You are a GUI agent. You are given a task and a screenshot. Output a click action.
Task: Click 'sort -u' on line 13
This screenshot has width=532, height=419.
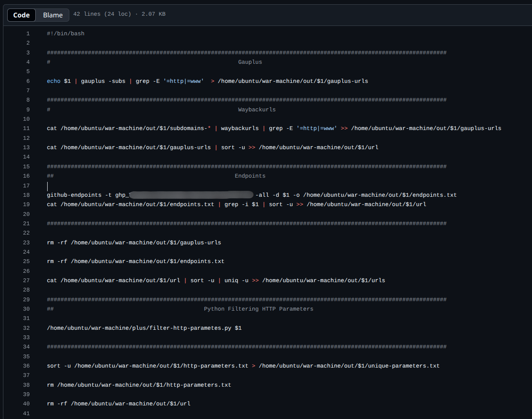(x=233, y=147)
